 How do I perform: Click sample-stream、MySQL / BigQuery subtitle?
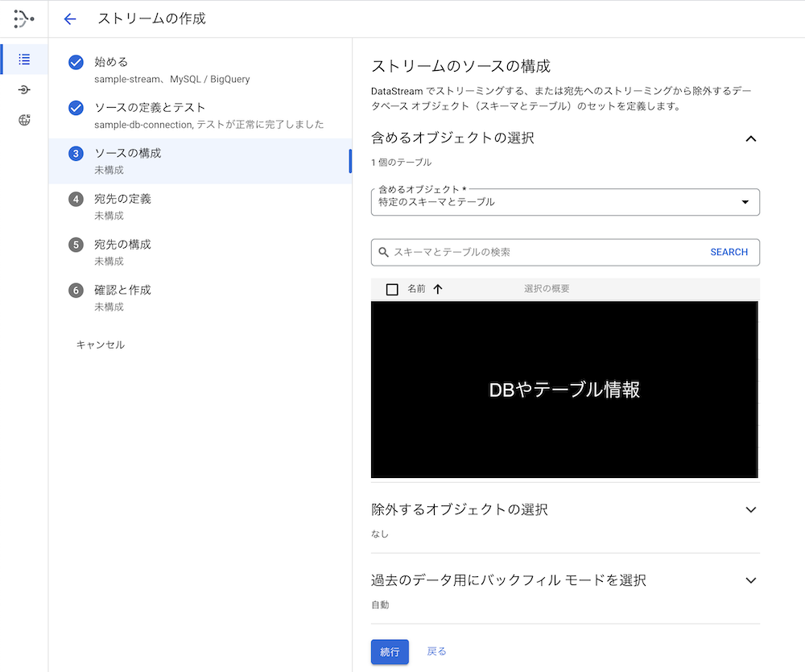coord(172,80)
